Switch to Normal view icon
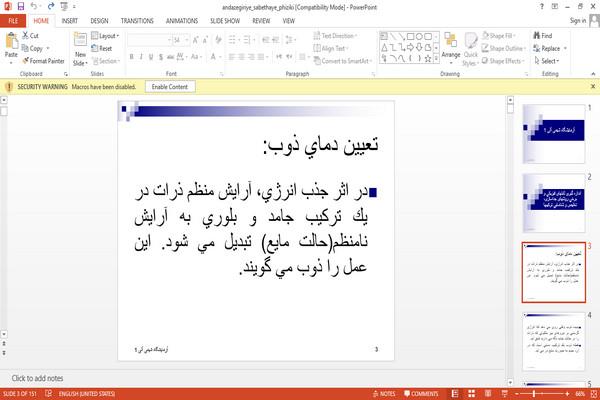The width and height of the screenshot is (600, 400). pos(455,393)
